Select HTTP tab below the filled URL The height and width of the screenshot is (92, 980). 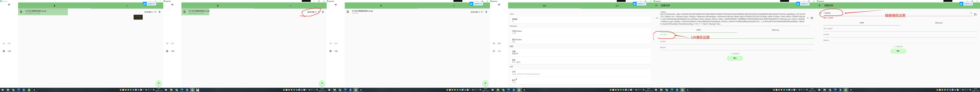698,30
